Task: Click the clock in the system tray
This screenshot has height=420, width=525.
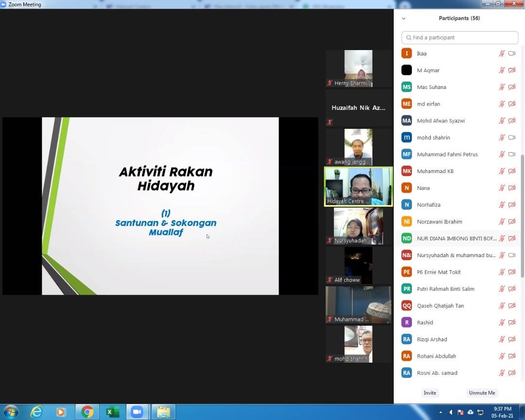Action: click(x=502, y=412)
